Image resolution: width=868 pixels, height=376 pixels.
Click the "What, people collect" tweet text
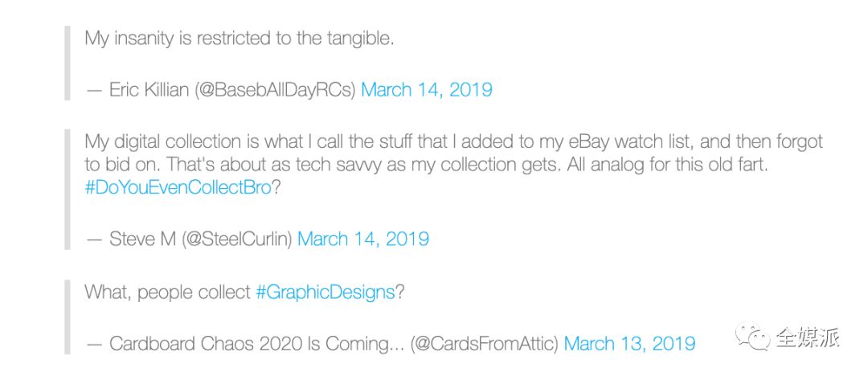(167, 292)
